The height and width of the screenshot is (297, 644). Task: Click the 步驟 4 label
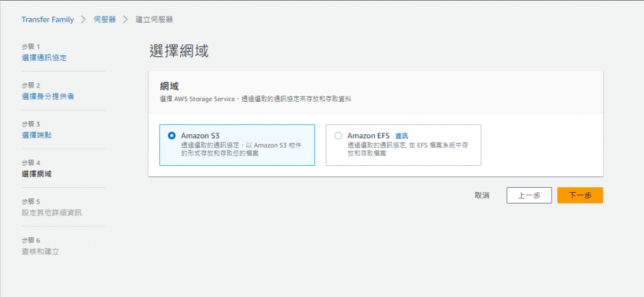click(31, 163)
